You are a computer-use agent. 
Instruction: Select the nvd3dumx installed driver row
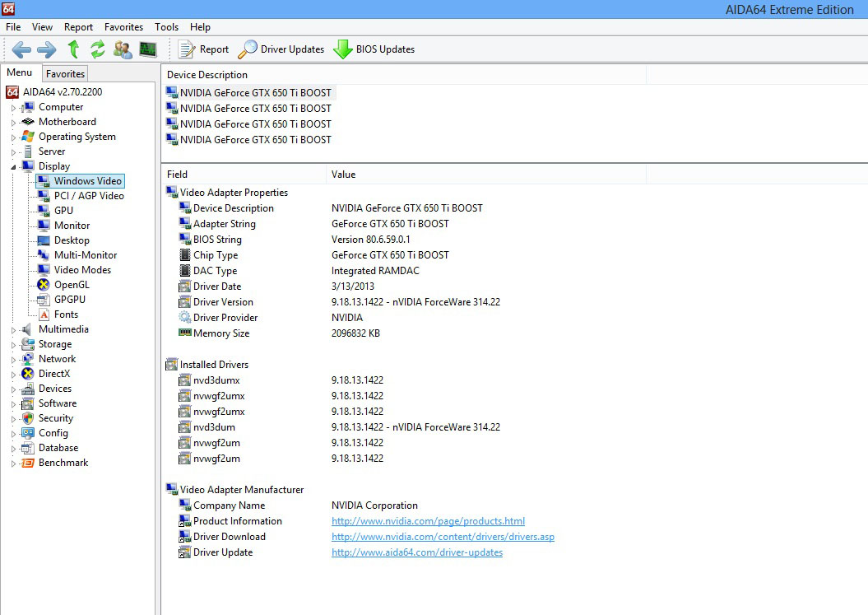pos(281,380)
